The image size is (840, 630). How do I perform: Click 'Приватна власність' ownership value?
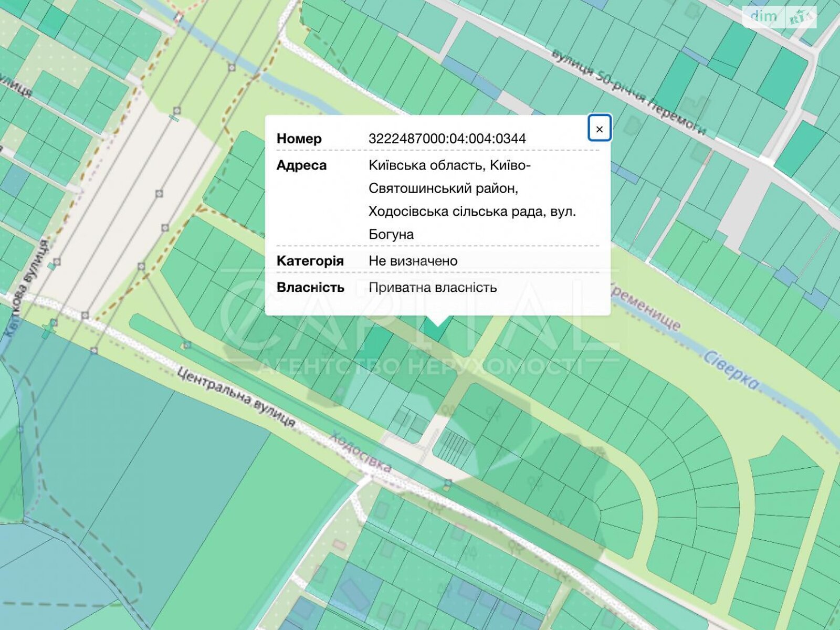[433, 288]
